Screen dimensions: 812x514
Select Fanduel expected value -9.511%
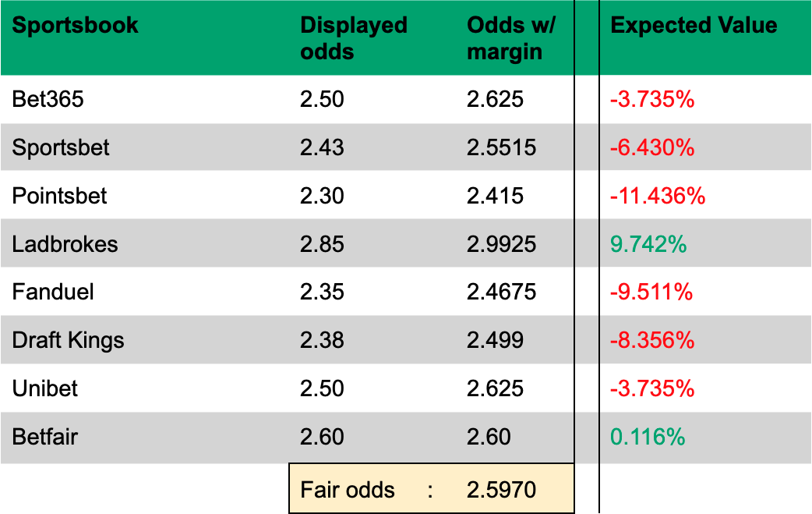pos(652,292)
